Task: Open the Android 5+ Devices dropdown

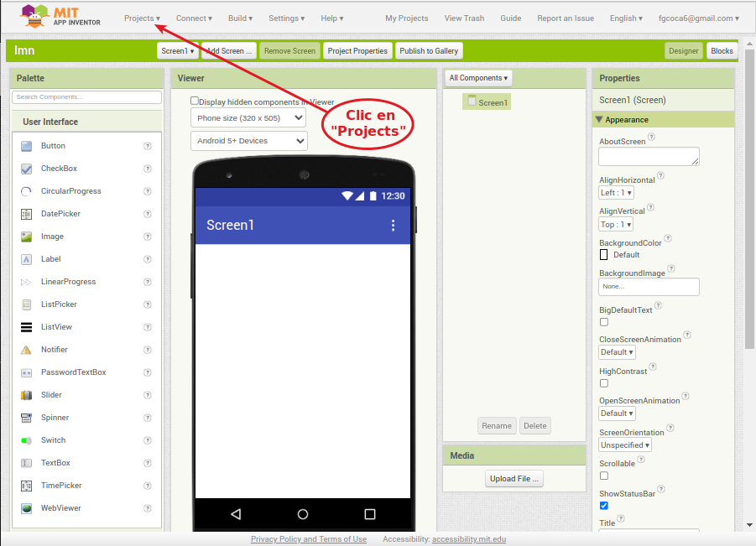Action: tap(249, 141)
